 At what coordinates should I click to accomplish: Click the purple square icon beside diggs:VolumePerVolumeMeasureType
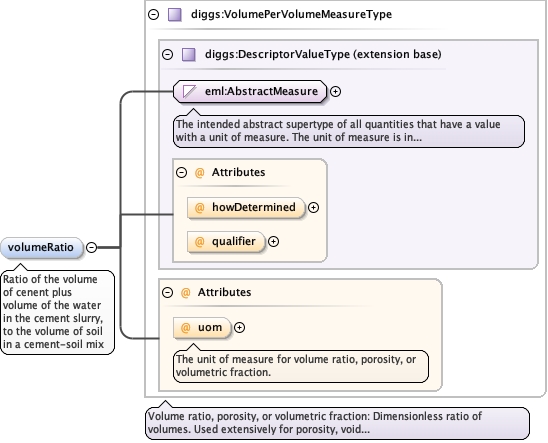(175, 15)
